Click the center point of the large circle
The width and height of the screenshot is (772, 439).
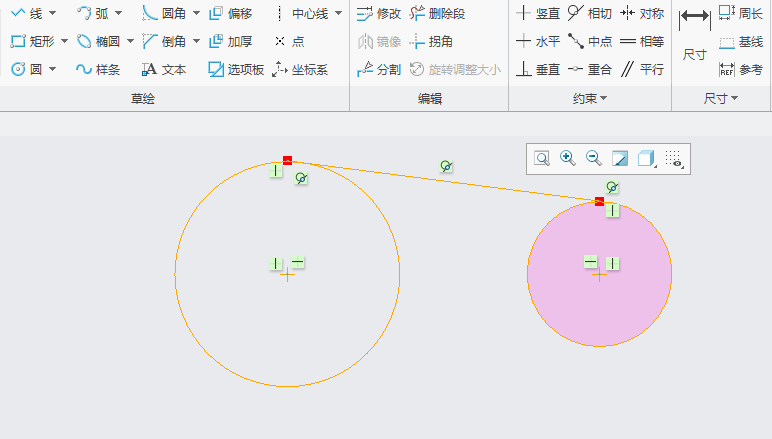click(x=288, y=275)
